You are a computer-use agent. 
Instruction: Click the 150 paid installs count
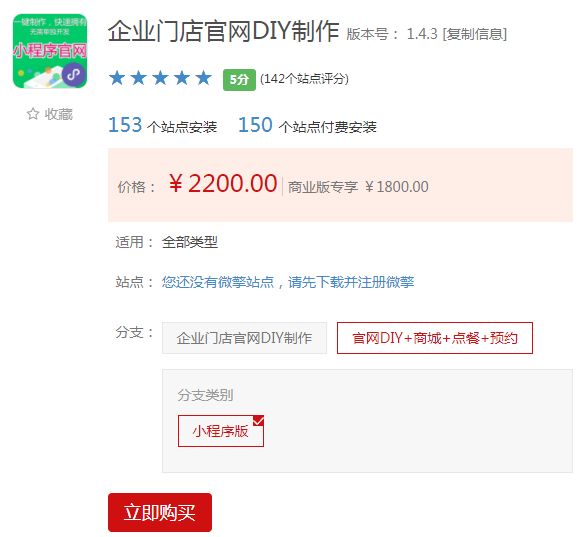tap(255, 125)
